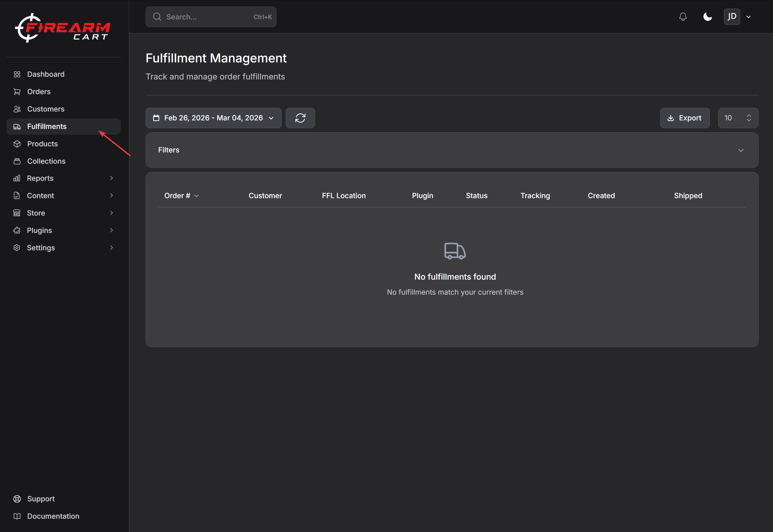
Task: Click the Settings gear icon
Action: [17, 248]
